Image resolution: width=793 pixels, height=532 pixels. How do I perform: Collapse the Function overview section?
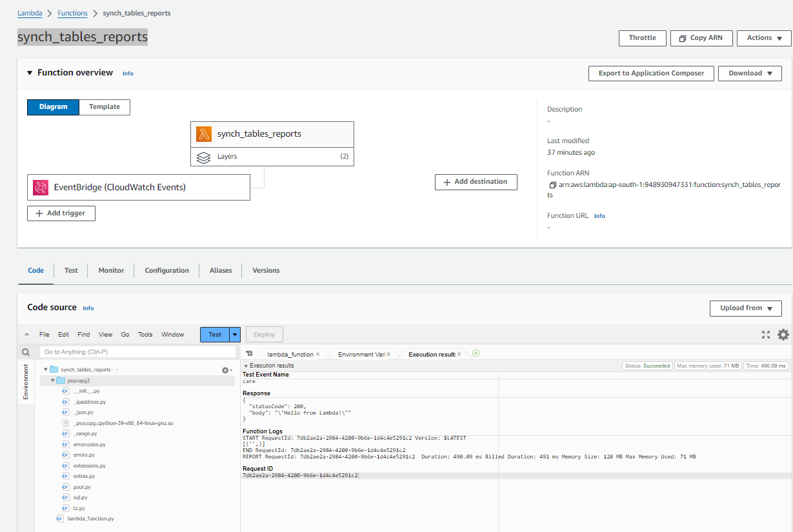(30, 73)
